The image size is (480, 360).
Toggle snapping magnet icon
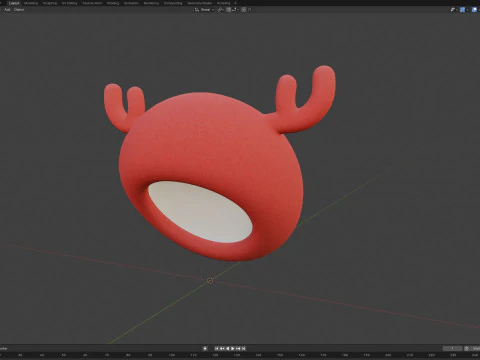pos(229,10)
